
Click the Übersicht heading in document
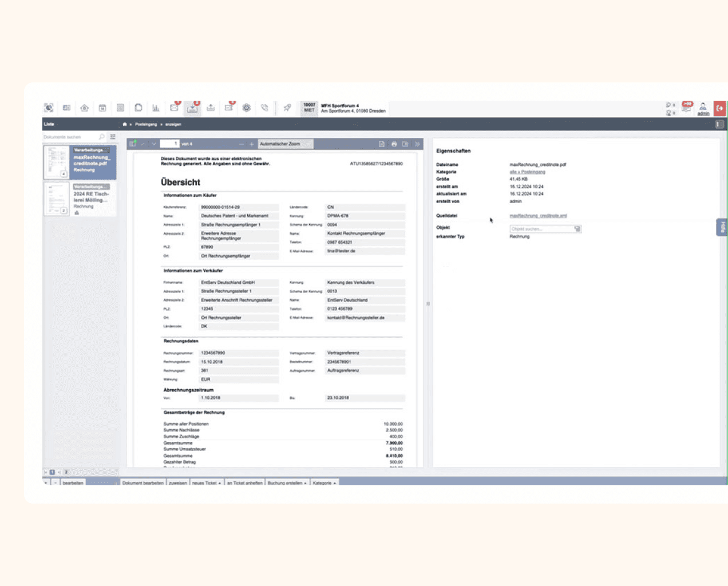(x=180, y=182)
